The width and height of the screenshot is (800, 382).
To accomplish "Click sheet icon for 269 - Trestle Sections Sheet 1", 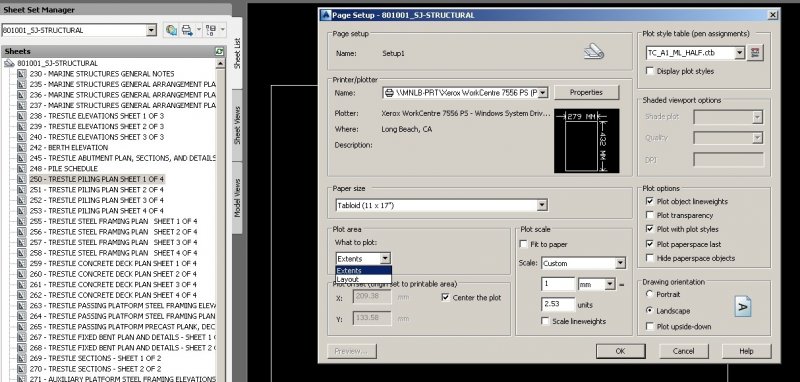I will tap(21, 359).
